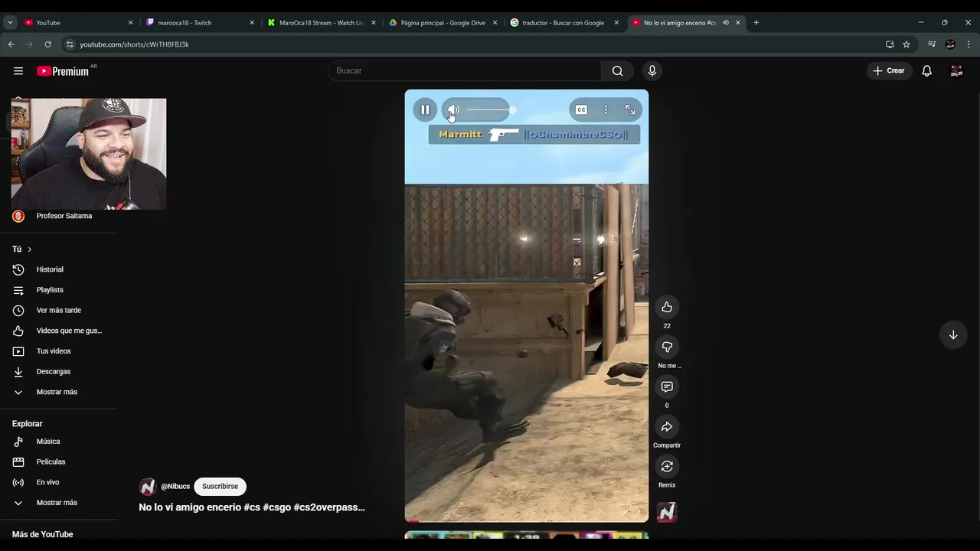Open the Short's three-dot more options menu
The height and width of the screenshot is (551, 980).
(x=606, y=110)
